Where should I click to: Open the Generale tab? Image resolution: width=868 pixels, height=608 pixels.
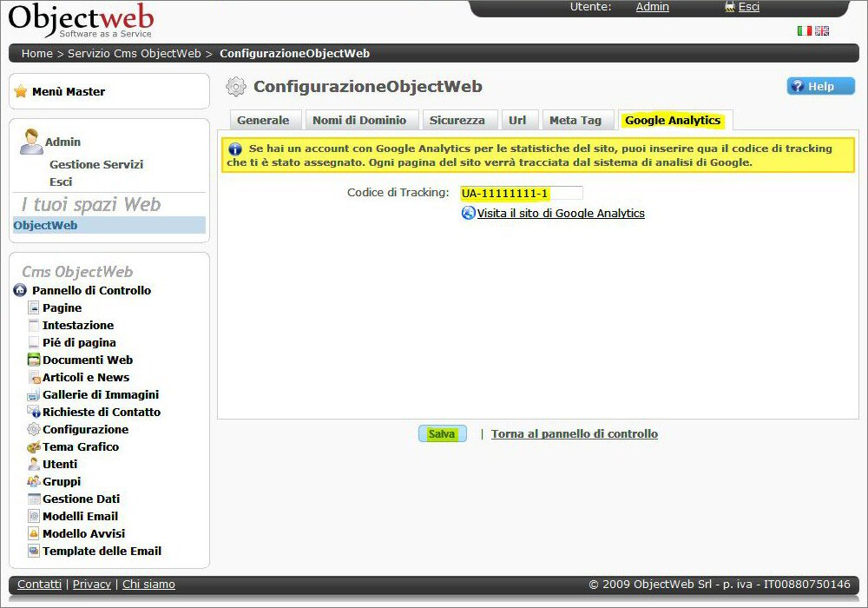point(263,121)
